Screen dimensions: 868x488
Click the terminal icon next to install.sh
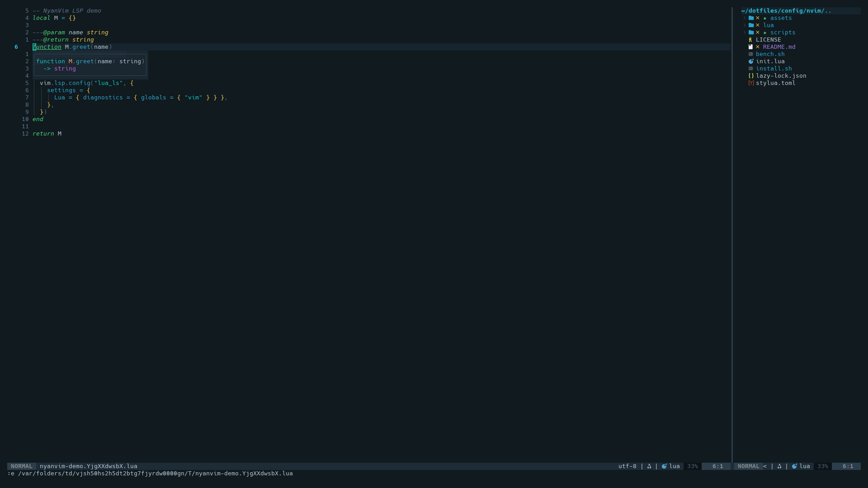pyautogui.click(x=750, y=69)
